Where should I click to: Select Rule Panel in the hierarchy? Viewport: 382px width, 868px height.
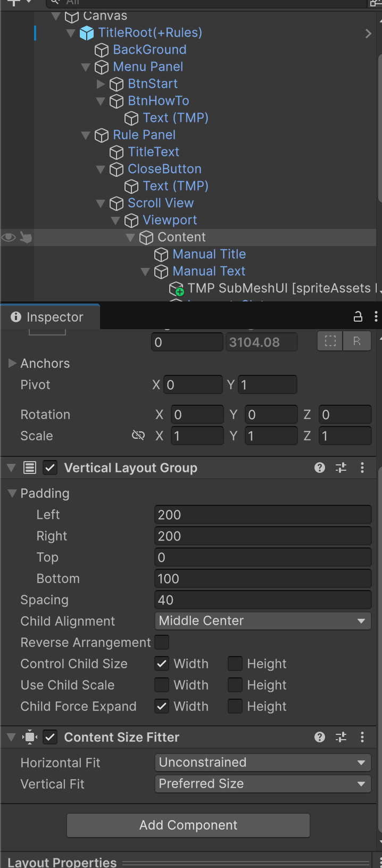(144, 135)
